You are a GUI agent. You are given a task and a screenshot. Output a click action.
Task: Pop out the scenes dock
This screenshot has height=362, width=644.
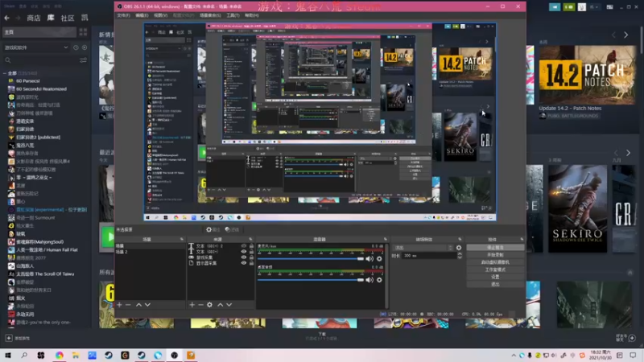pyautogui.click(x=182, y=239)
